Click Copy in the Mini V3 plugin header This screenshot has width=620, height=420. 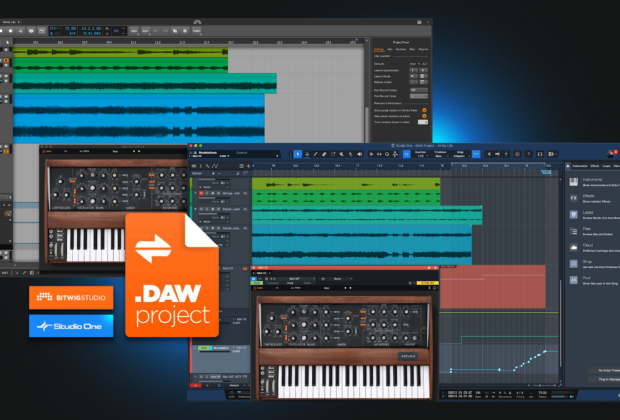[x=290, y=283]
